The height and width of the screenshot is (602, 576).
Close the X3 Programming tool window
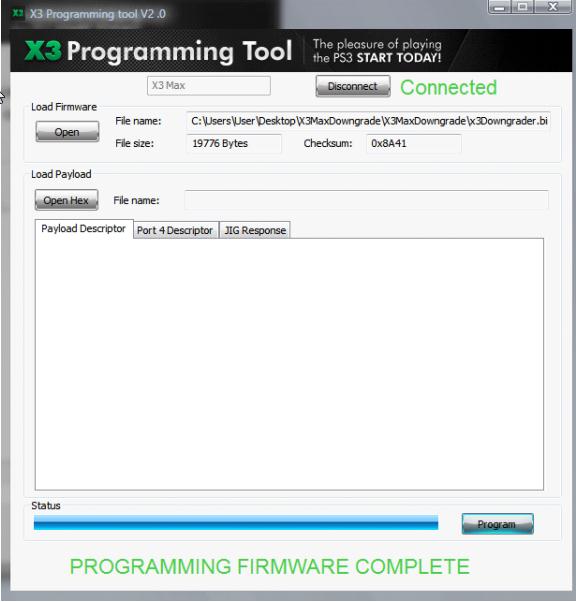pos(553,7)
